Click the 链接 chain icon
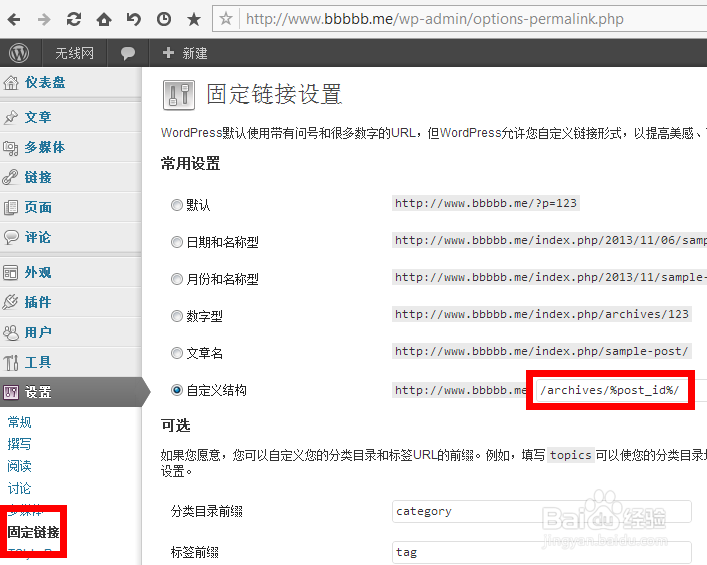 click(x=11, y=177)
